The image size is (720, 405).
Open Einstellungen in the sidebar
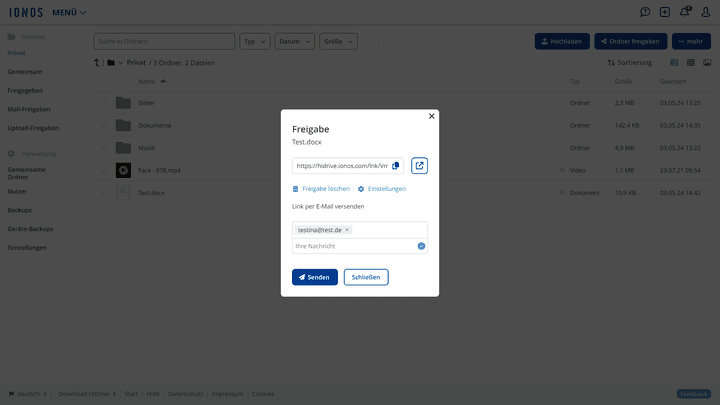(x=27, y=248)
